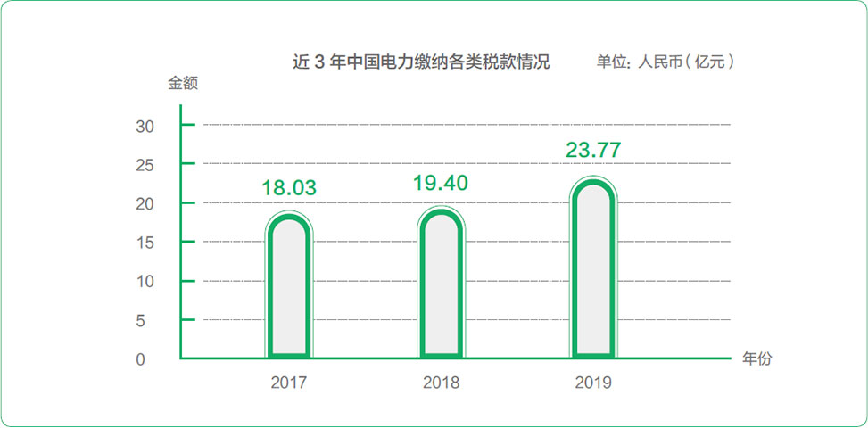Select the 2017 bar
This screenshot has width=868, height=428.
click(289, 284)
